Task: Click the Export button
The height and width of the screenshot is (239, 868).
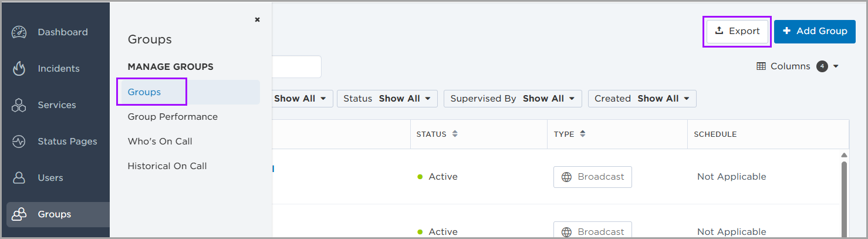Action: 737,31
